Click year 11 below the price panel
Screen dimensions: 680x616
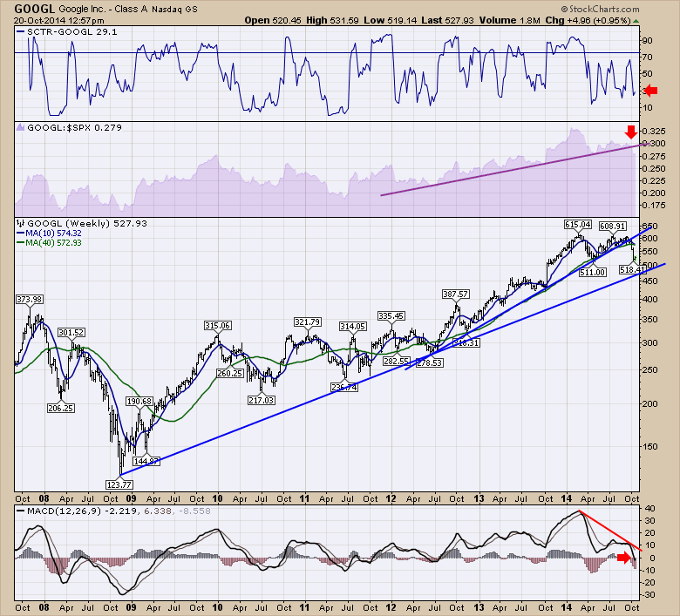[x=304, y=498]
